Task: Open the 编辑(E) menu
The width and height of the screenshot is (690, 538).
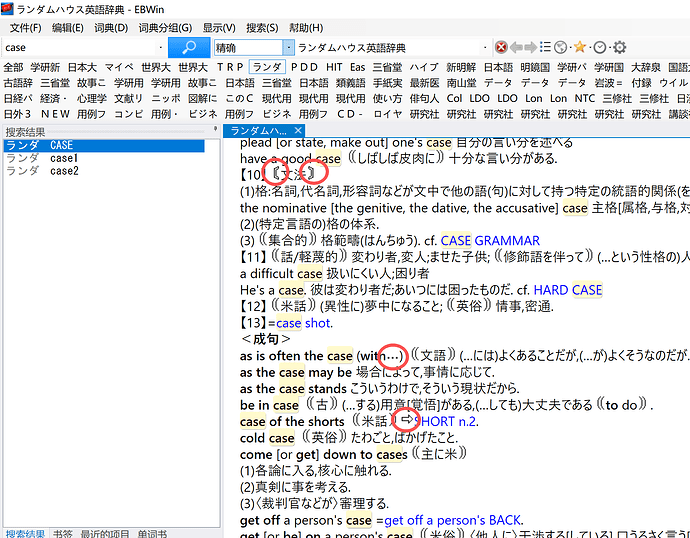Action: click(67, 28)
